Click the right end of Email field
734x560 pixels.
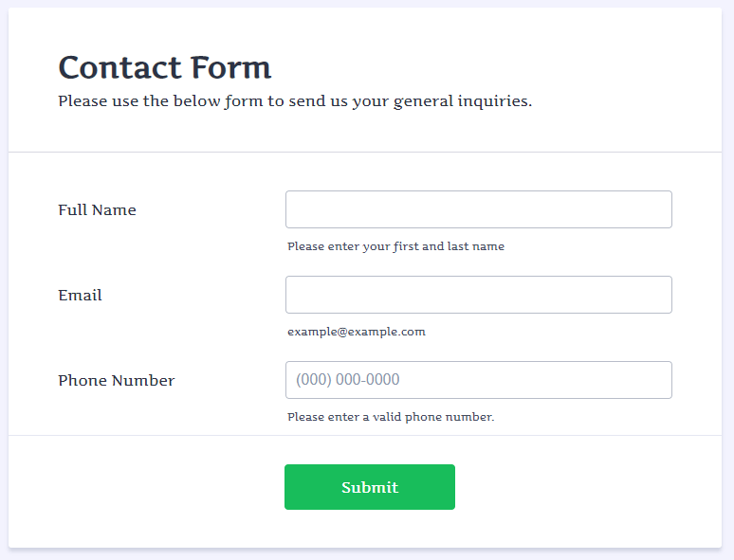660,295
